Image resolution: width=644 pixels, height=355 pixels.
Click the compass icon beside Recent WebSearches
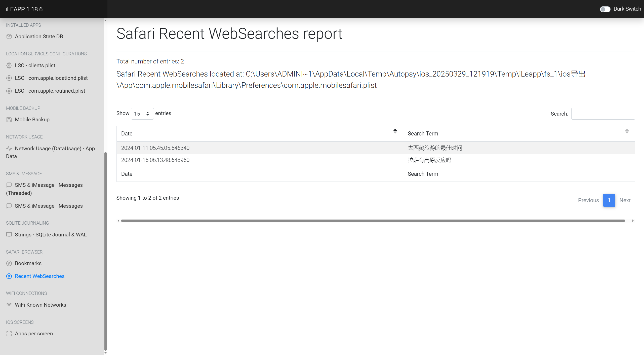(9, 276)
